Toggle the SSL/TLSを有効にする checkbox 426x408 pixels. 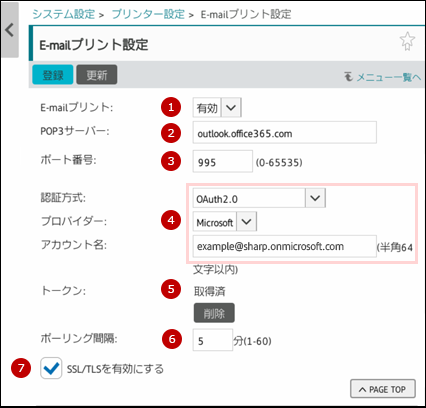[x=51, y=368]
